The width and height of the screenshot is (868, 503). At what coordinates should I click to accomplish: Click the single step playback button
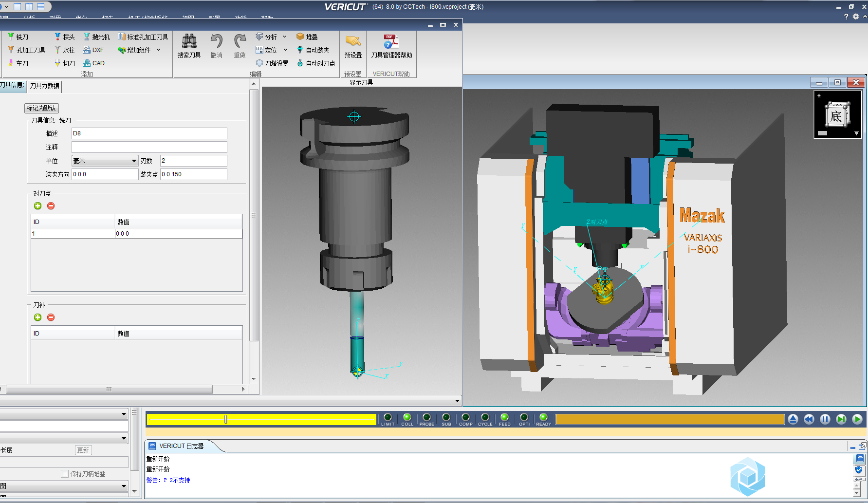[841, 419]
